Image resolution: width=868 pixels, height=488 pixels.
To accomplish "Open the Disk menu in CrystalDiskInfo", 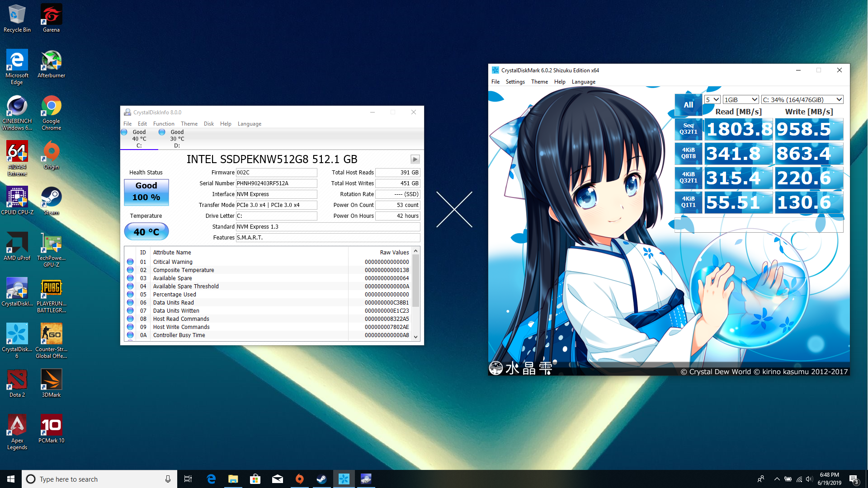I will pos(209,124).
